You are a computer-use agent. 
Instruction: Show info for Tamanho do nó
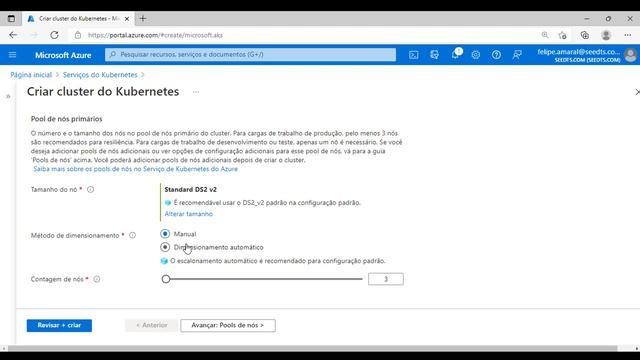click(x=91, y=189)
